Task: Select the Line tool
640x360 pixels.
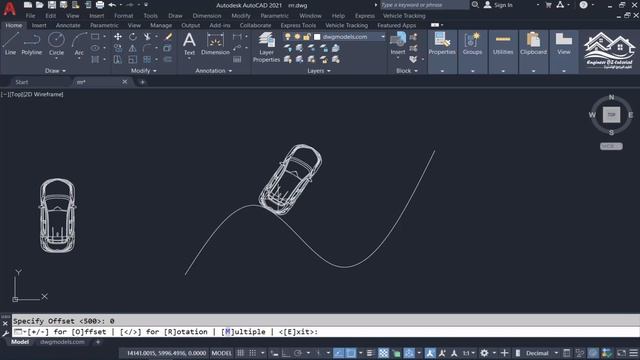Action: (11, 44)
